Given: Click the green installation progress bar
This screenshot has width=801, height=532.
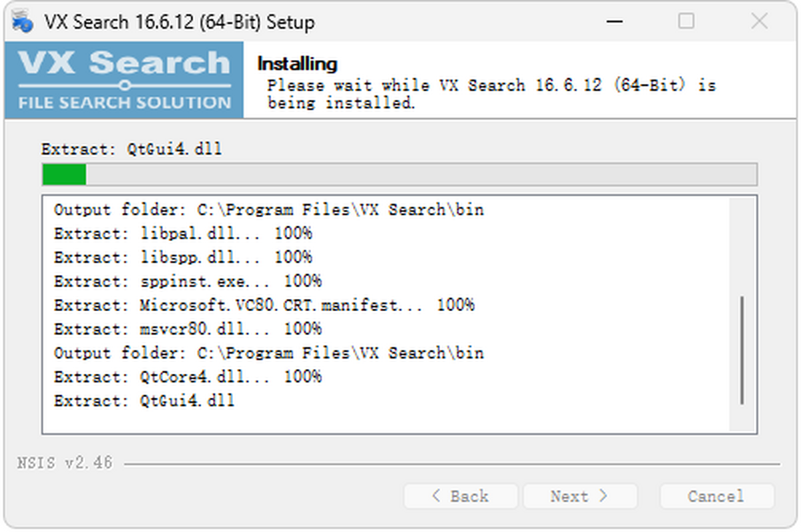Looking at the screenshot, I should pos(63,174).
